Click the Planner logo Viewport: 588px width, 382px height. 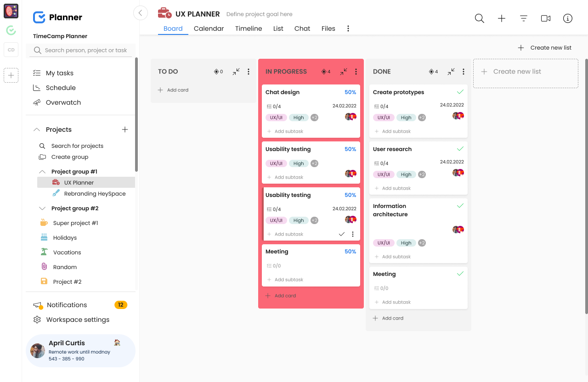(x=57, y=17)
